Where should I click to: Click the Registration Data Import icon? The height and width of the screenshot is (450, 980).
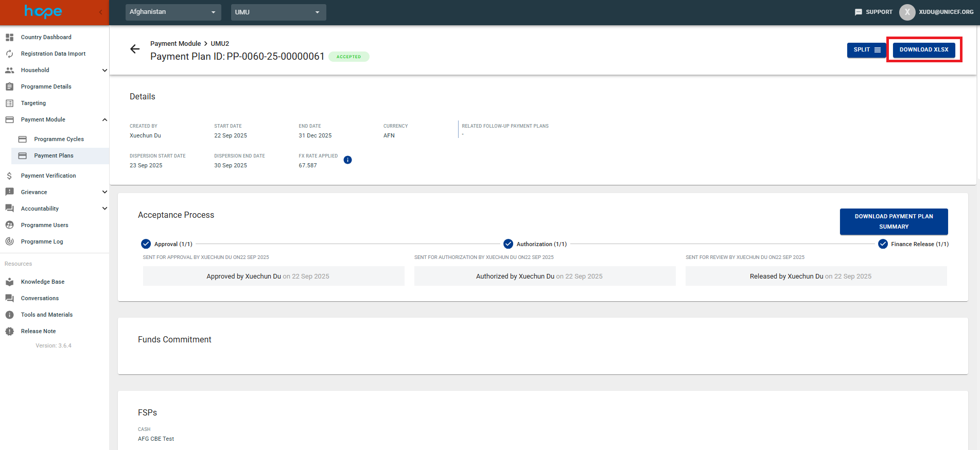click(9, 54)
